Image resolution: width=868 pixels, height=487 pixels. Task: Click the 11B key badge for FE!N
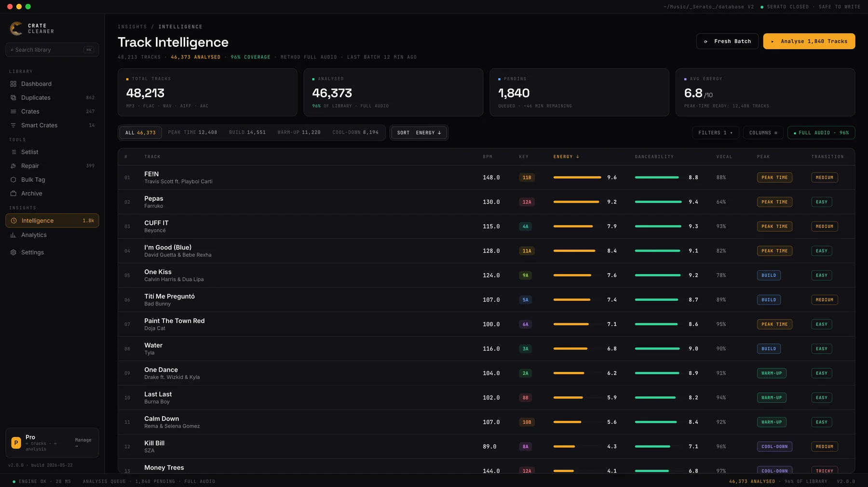527,178
